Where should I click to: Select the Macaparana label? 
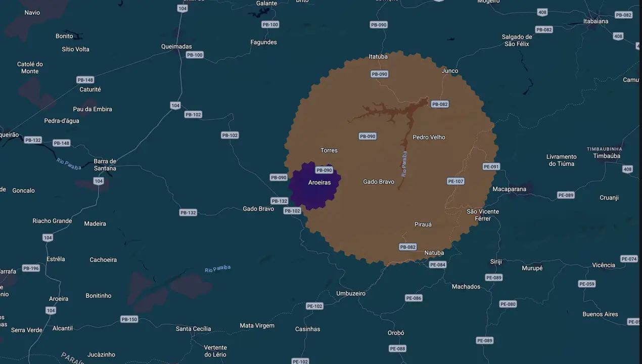click(509, 189)
